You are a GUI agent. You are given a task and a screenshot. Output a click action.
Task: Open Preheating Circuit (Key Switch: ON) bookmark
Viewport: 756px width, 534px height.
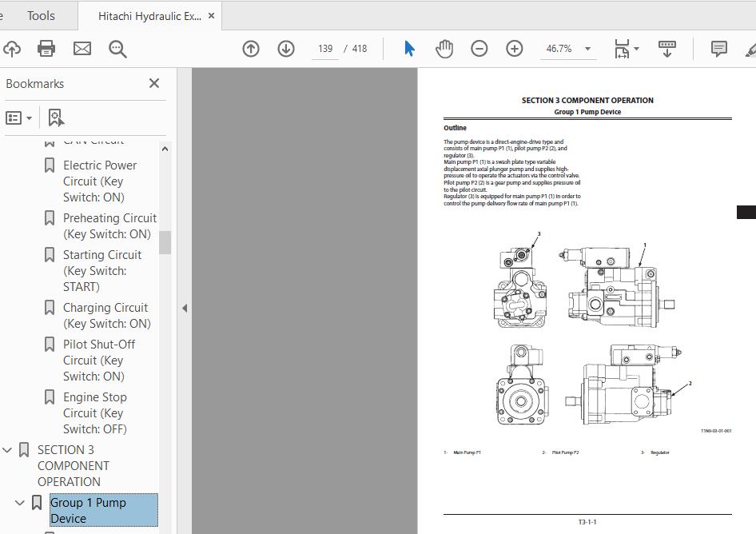pyautogui.click(x=110, y=225)
